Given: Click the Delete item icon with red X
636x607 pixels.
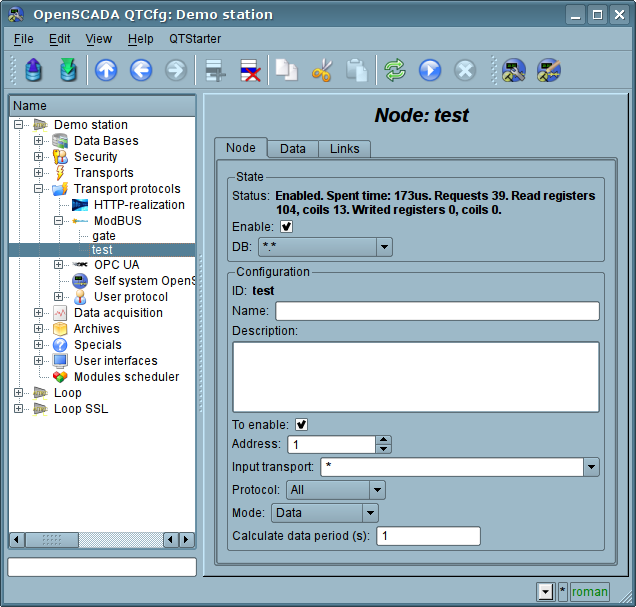Looking at the screenshot, I should tap(249, 70).
